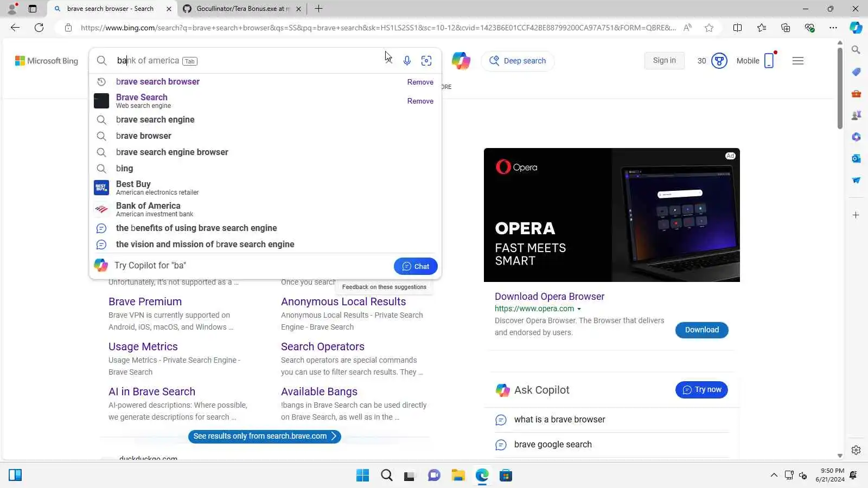Screen dimensions: 868x488
Task: Open browser profile icon
Action: (12, 9)
